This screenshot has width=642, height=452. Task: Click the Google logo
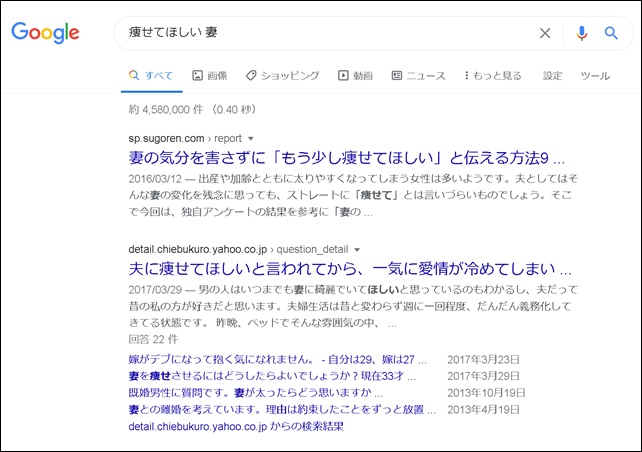pyautogui.click(x=45, y=33)
